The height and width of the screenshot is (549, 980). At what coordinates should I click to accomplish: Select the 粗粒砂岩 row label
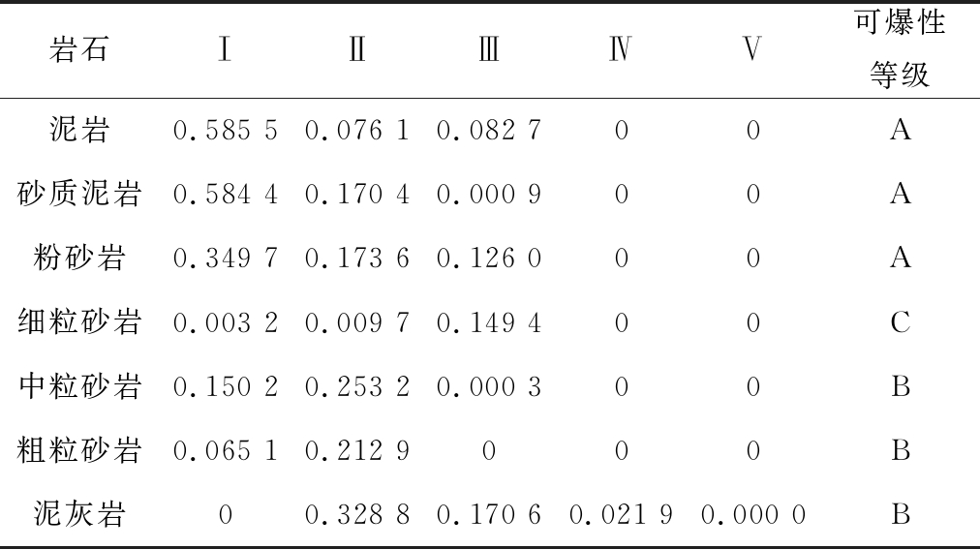79,450
